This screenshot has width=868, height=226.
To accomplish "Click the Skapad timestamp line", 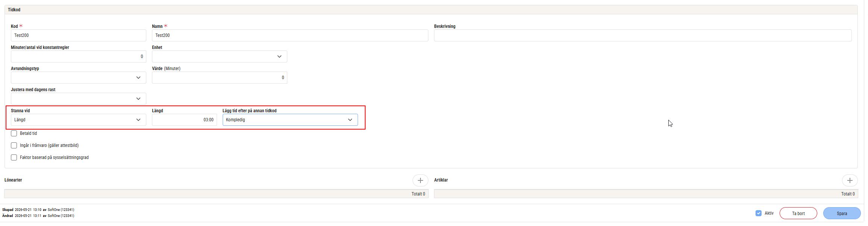I will (x=38, y=210).
